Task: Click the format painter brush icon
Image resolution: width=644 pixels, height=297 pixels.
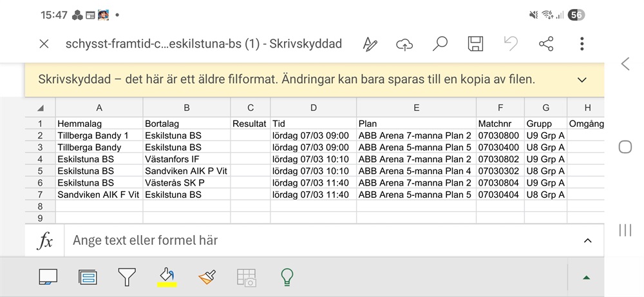Action: [207, 277]
